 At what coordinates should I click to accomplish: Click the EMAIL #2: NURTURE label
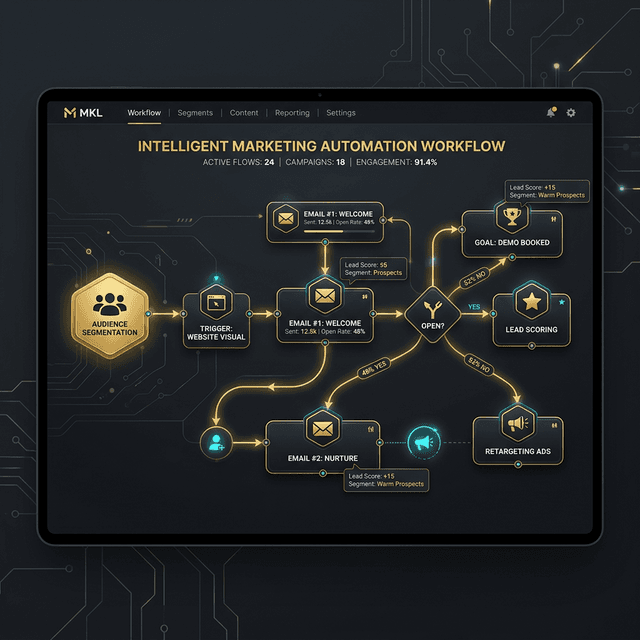click(322, 458)
